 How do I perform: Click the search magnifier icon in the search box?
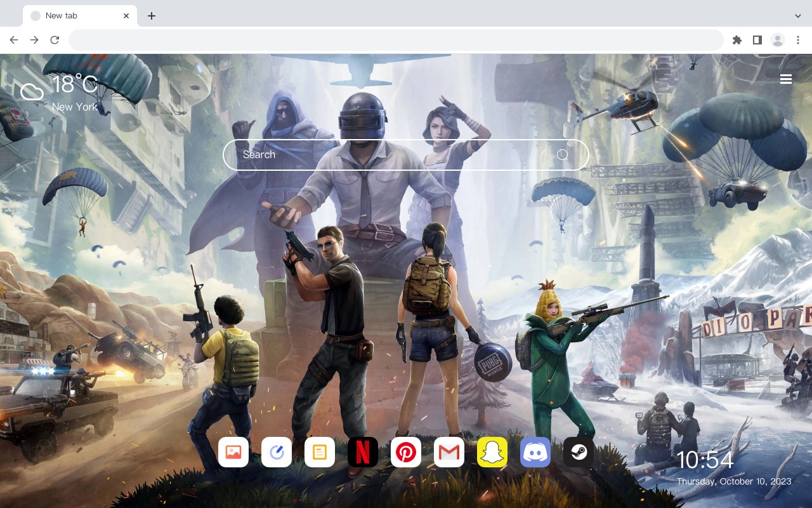point(563,155)
